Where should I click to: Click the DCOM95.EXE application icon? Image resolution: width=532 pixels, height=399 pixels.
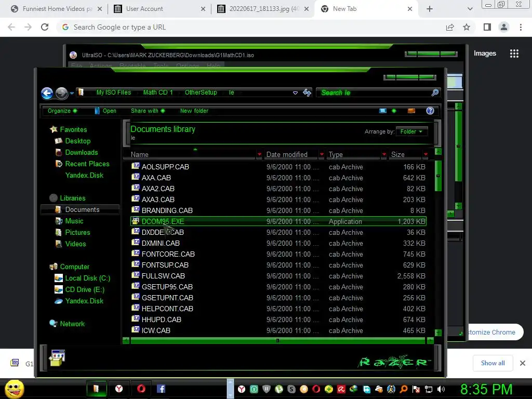(x=136, y=221)
